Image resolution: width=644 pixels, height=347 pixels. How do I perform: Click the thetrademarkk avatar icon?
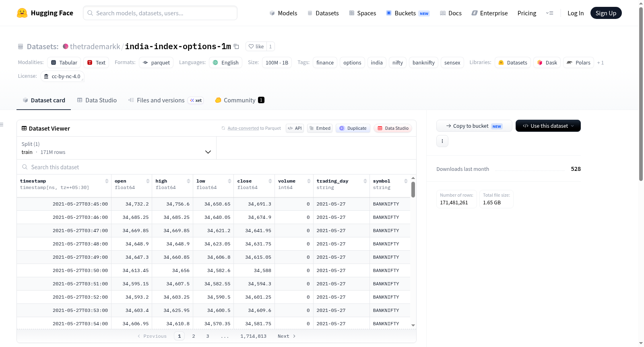click(x=66, y=46)
